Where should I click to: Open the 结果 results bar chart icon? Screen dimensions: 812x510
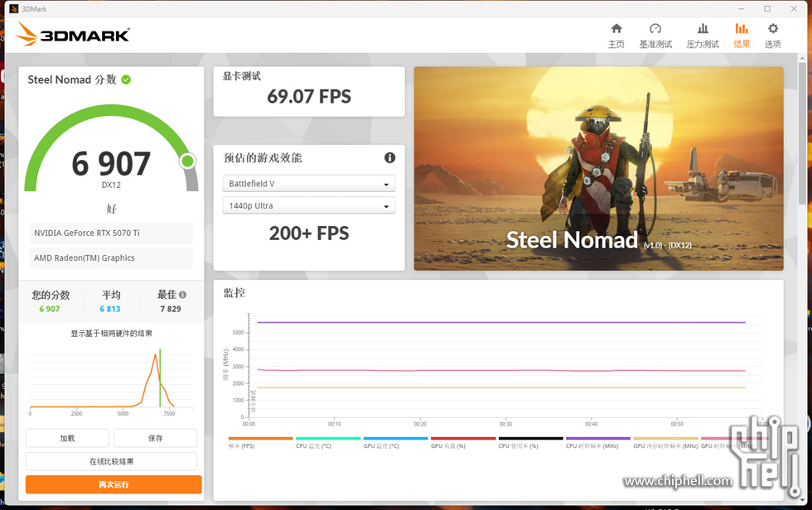pos(742,28)
